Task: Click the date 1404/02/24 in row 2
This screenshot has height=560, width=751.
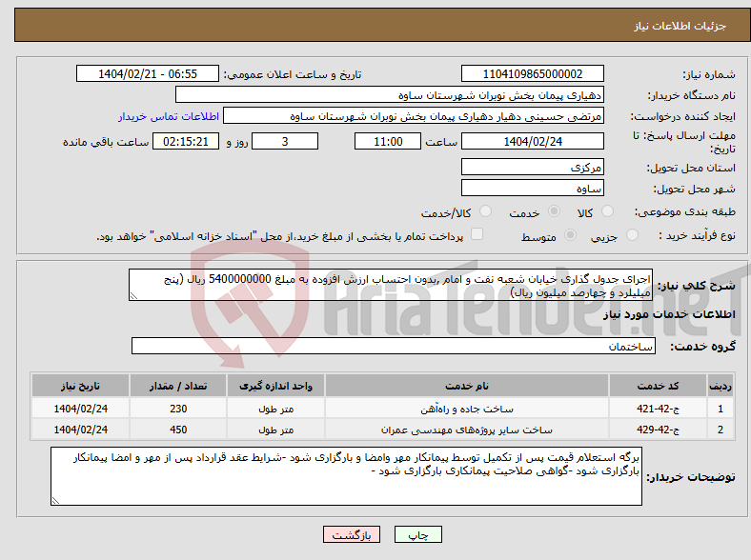Action: [80, 430]
